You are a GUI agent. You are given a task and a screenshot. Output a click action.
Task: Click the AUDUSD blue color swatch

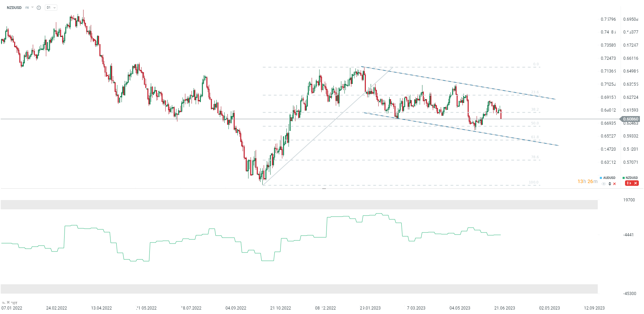(x=601, y=178)
